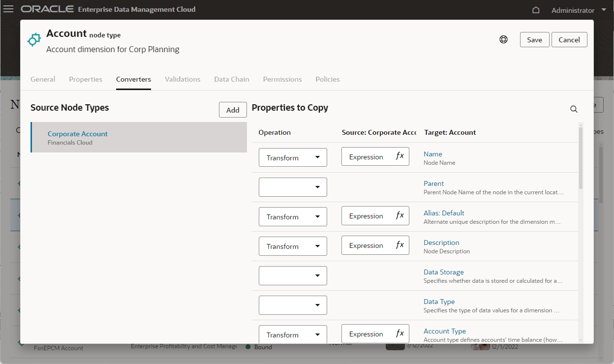Click the Parent target property link
The height and width of the screenshot is (364, 614).
click(434, 183)
